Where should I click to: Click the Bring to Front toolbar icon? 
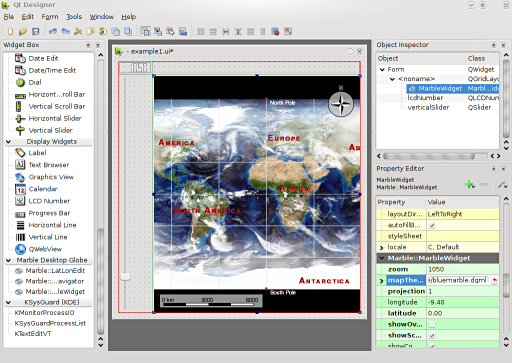pyautogui.click(x=128, y=32)
